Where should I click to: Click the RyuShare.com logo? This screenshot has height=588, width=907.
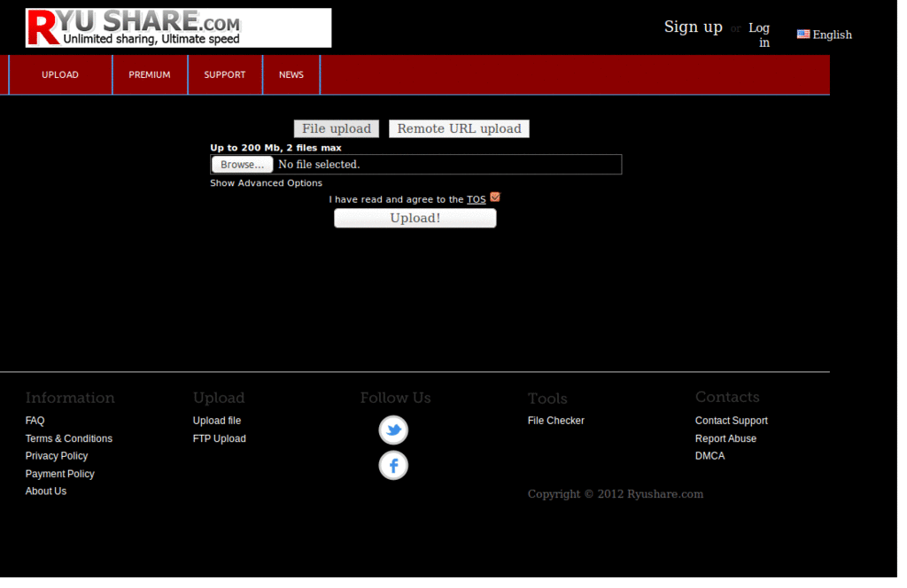click(x=178, y=27)
